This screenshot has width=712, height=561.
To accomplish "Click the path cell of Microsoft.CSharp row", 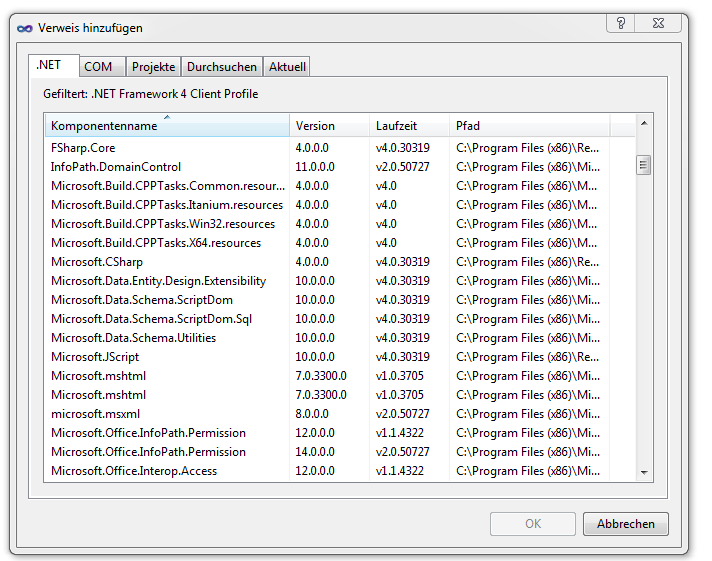I will 528,262.
